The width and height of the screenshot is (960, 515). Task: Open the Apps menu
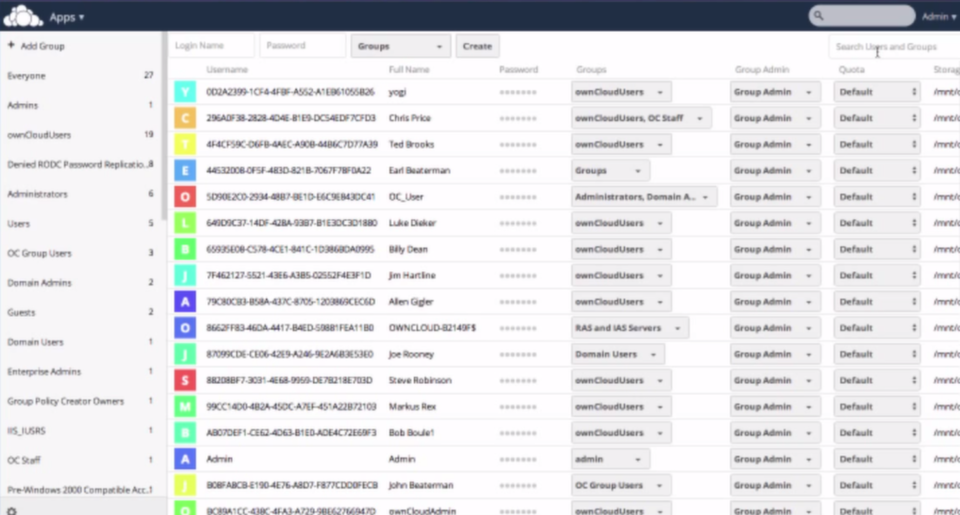coord(67,17)
